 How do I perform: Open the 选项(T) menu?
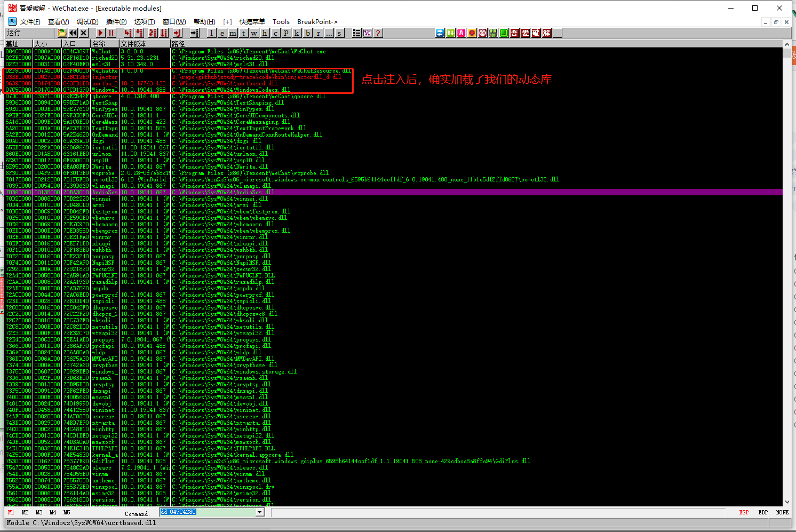tap(145, 22)
